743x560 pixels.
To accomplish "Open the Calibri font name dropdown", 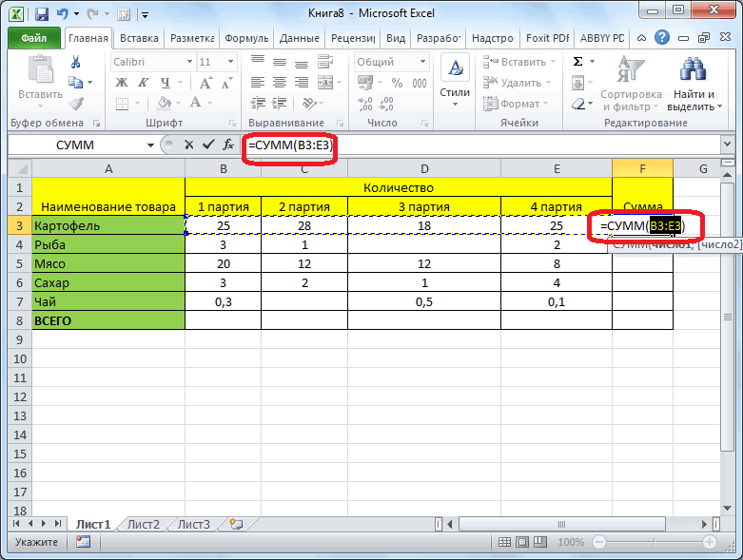I will (x=189, y=62).
